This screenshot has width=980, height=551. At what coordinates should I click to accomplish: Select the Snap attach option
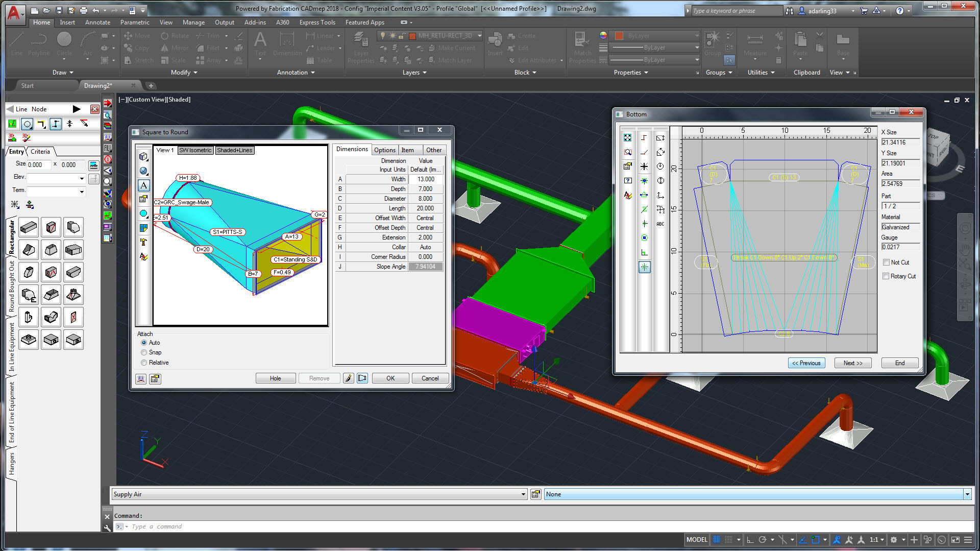pyautogui.click(x=144, y=352)
